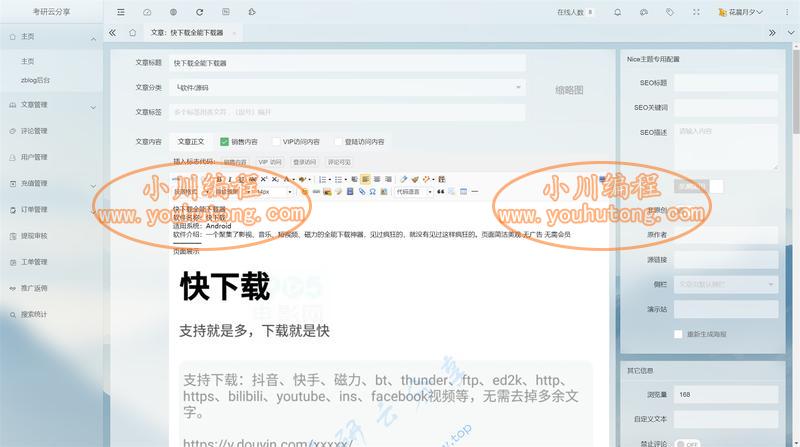Screen dimensions: 800x447
Task: Click the 文章正文 content button
Action: click(x=191, y=142)
